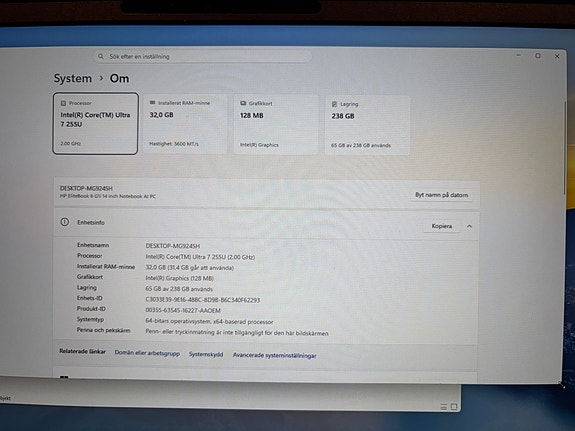The height and width of the screenshot is (431, 575).
Task: Select the Intel Core Ultra 7 Processor card
Action: 95,124
